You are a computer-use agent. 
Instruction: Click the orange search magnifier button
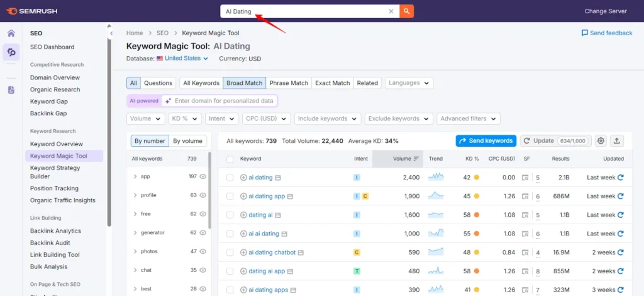(407, 11)
